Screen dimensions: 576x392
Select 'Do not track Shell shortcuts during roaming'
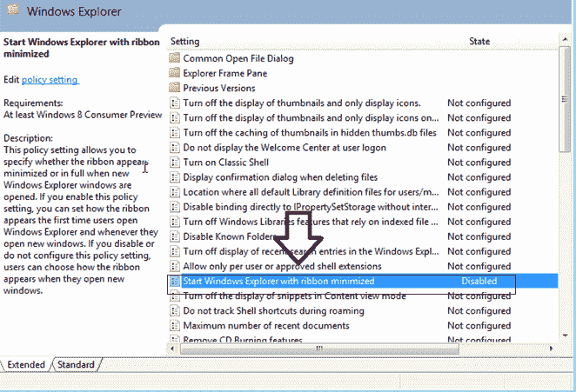274,311
